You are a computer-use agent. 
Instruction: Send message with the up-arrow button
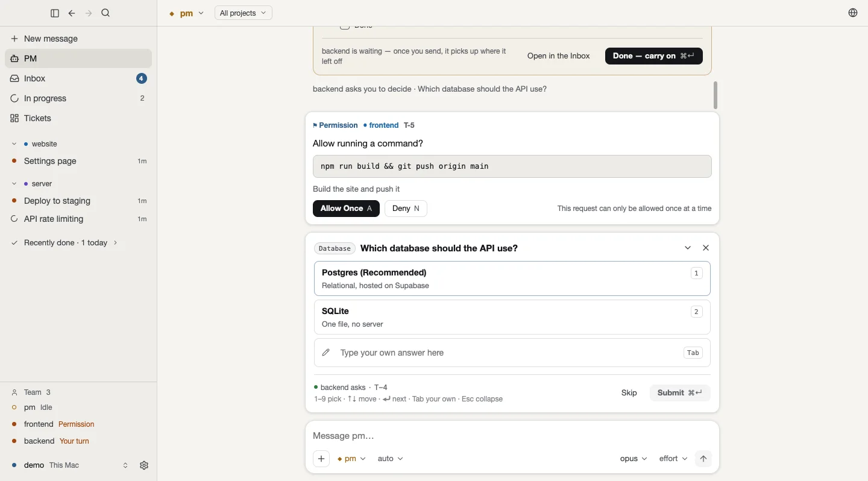coord(704,459)
